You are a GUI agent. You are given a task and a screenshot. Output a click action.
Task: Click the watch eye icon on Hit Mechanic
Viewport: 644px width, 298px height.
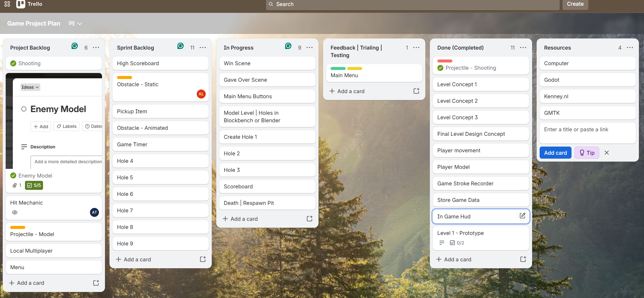15,212
